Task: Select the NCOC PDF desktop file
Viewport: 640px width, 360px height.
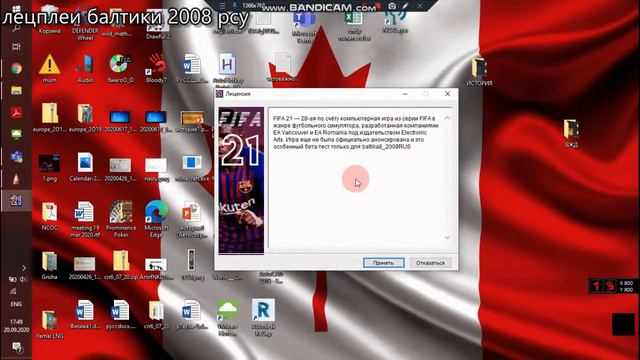Action: tap(49, 216)
